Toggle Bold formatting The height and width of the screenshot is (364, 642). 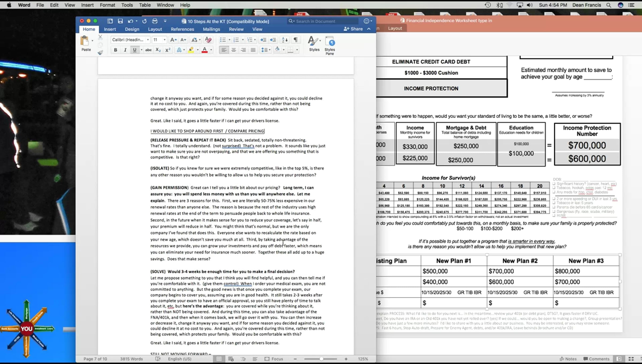pos(116,50)
